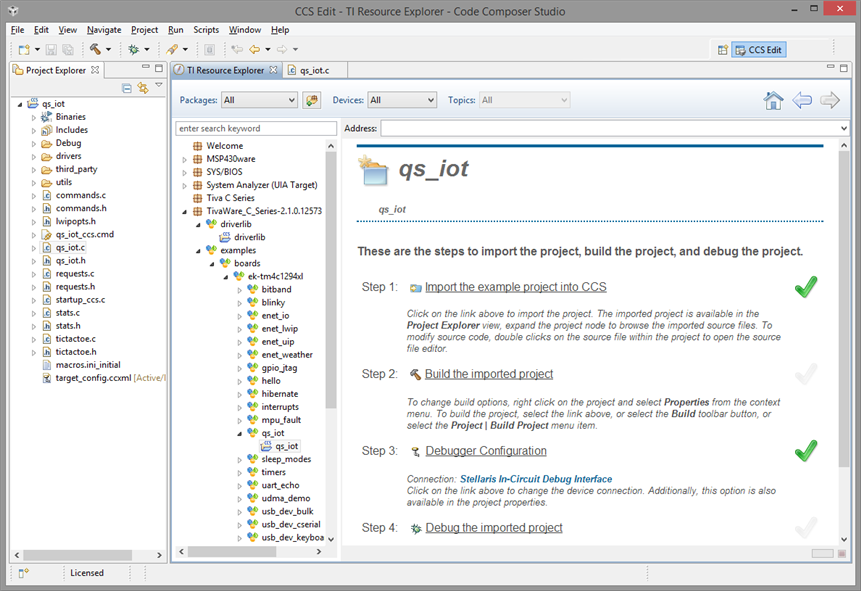861x591 pixels.
Task: Minimize the Project Explorer panel
Action: pyautogui.click(x=146, y=67)
